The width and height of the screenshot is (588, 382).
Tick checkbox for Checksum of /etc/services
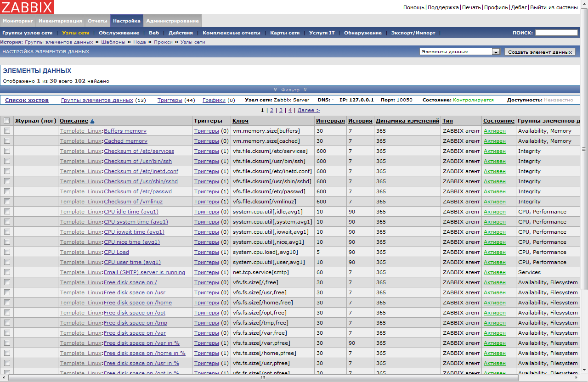coord(7,151)
